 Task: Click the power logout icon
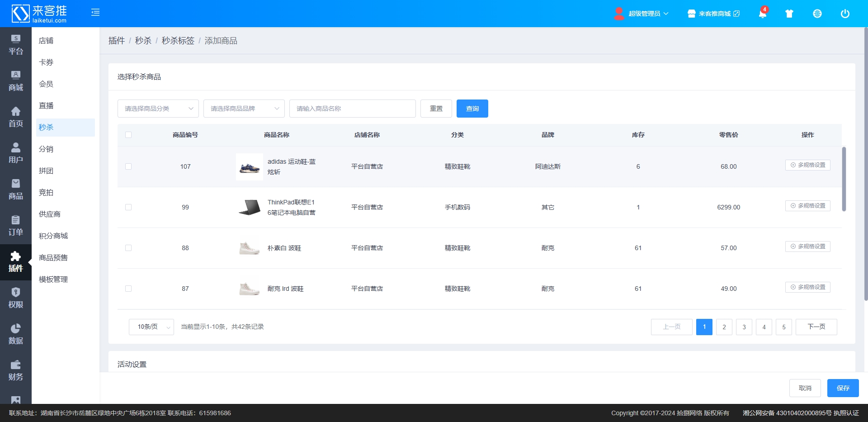pos(844,14)
